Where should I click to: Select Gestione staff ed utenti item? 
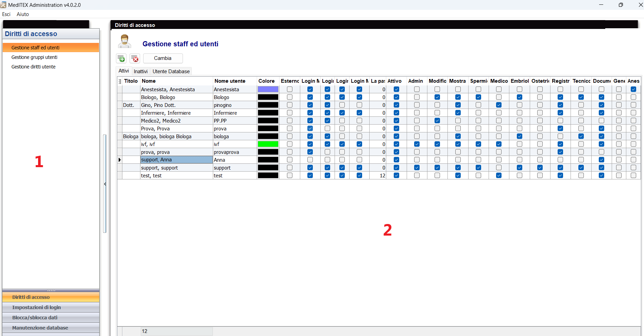point(51,48)
